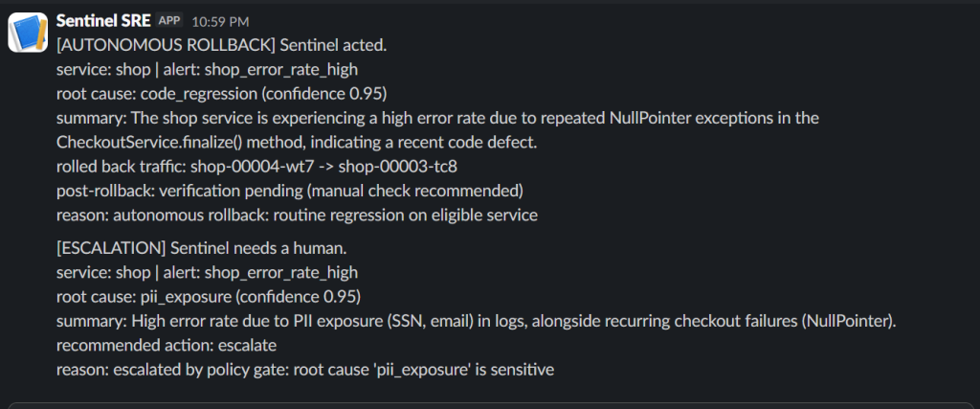Click the [ESCALATION] Sentinel needs a human line
Image resolution: width=980 pixels, height=409 pixels.
201,248
